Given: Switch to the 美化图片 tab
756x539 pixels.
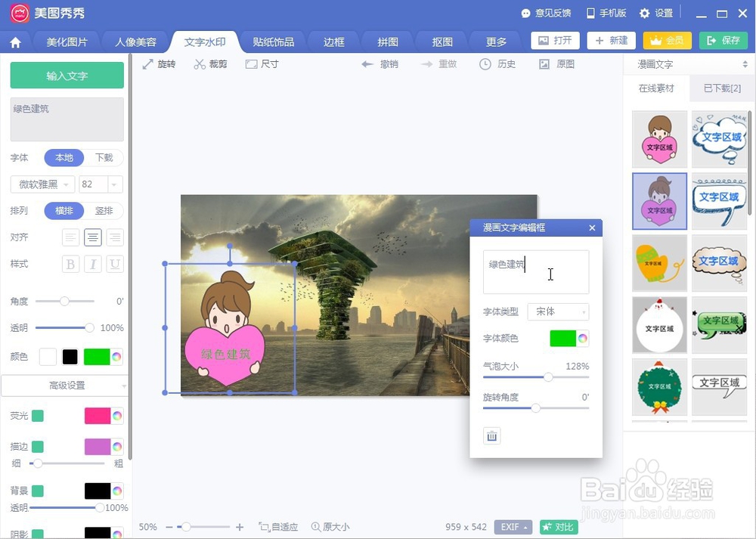Looking at the screenshot, I should (66, 42).
